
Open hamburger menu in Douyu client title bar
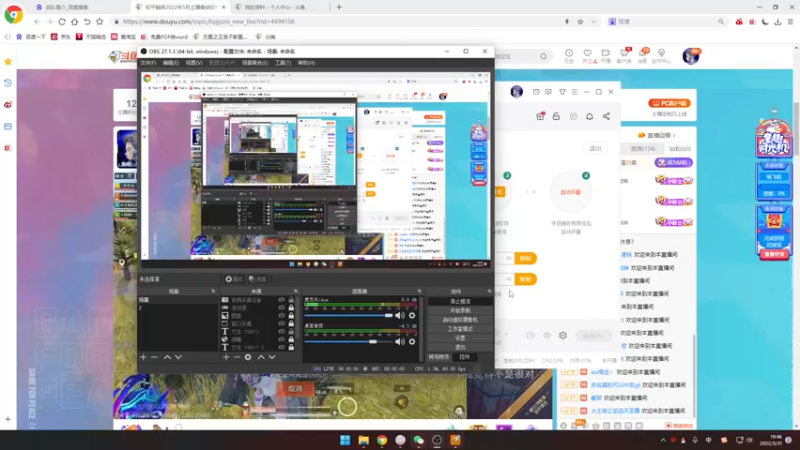574,92
